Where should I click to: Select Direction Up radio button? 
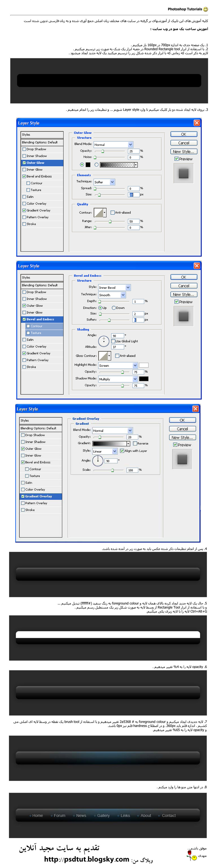[x=100, y=308]
